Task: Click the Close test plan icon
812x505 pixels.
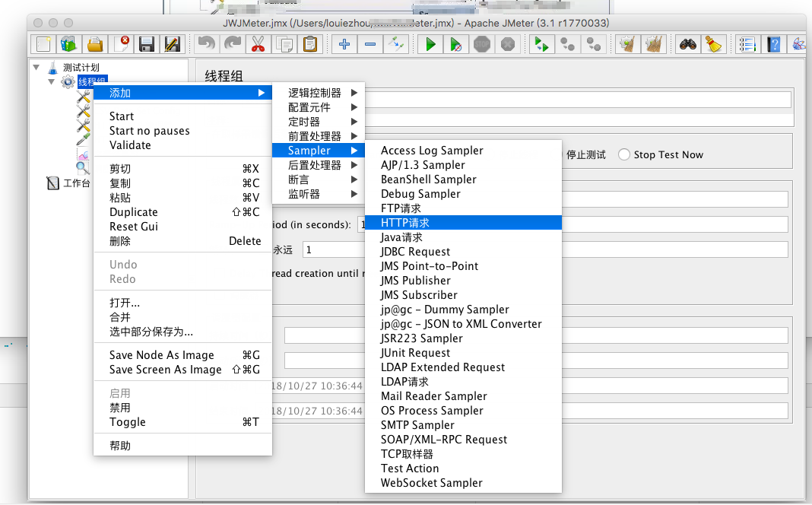Action: 121,45
